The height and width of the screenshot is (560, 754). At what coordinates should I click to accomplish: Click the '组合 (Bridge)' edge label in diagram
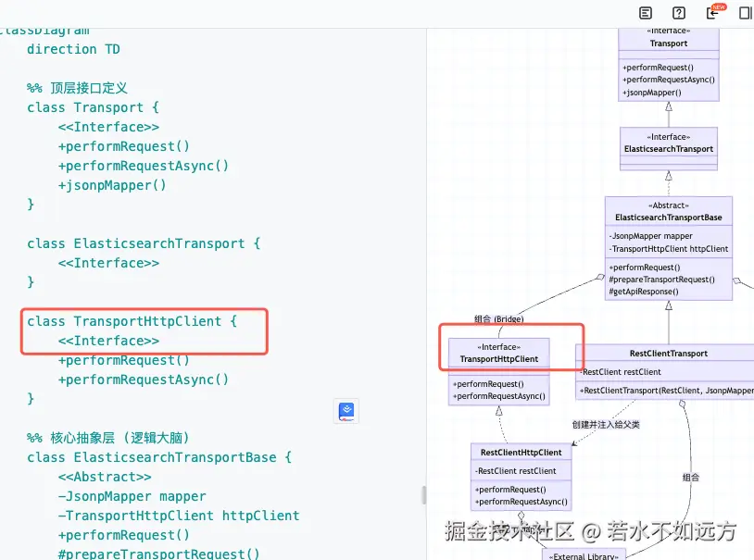[498, 319]
